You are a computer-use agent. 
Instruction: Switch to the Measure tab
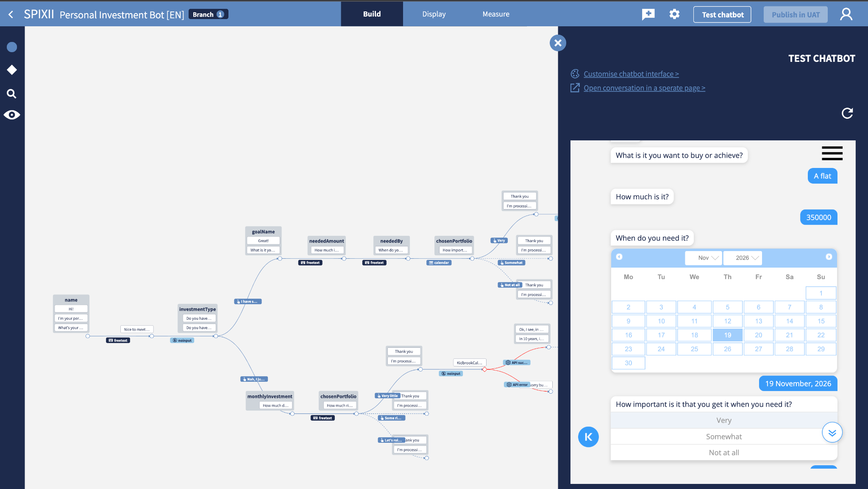[496, 14]
